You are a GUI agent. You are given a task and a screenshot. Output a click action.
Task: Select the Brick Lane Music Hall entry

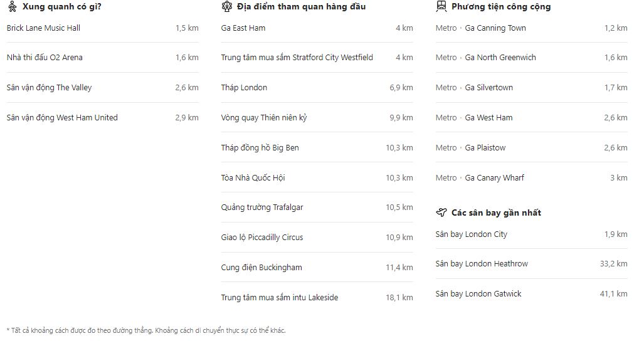pyautogui.click(x=103, y=28)
